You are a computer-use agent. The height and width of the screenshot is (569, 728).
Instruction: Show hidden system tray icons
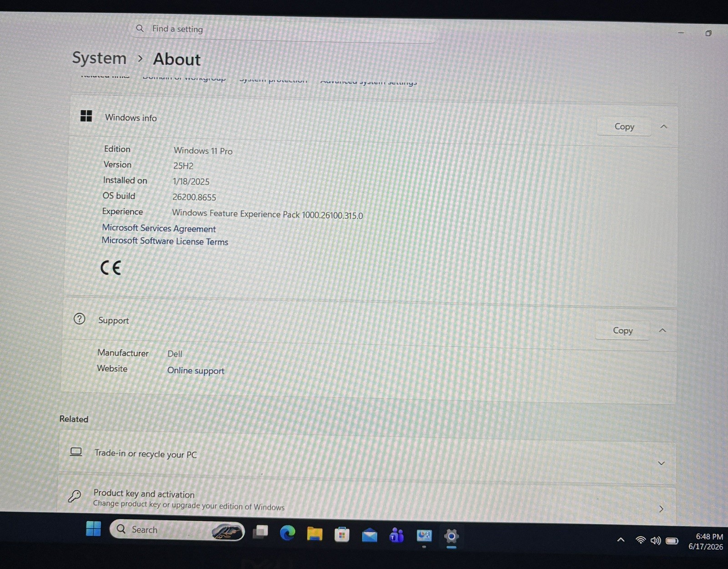[x=621, y=540]
